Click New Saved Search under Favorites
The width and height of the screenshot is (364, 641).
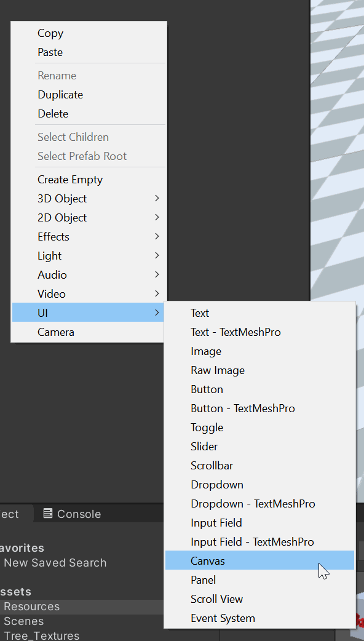click(55, 562)
